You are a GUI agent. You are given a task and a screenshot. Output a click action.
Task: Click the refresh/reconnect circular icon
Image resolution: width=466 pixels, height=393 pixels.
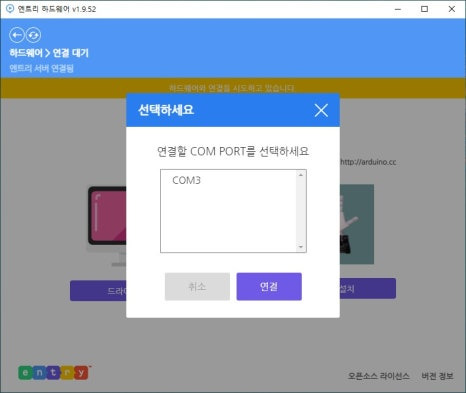point(34,35)
